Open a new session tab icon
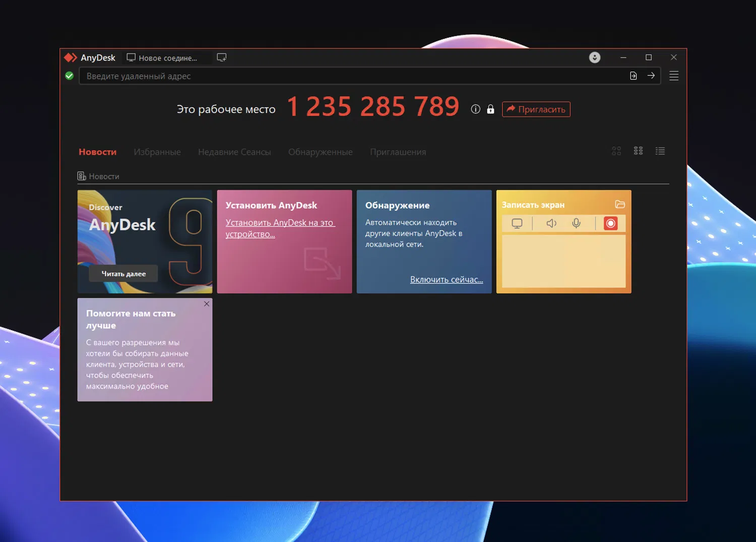This screenshot has height=542, width=756. [x=222, y=57]
